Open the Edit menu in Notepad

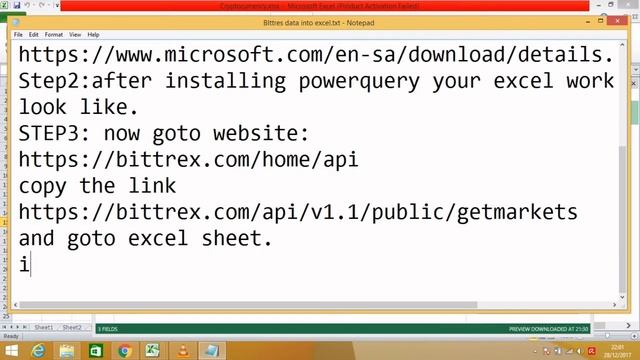pos(33,35)
